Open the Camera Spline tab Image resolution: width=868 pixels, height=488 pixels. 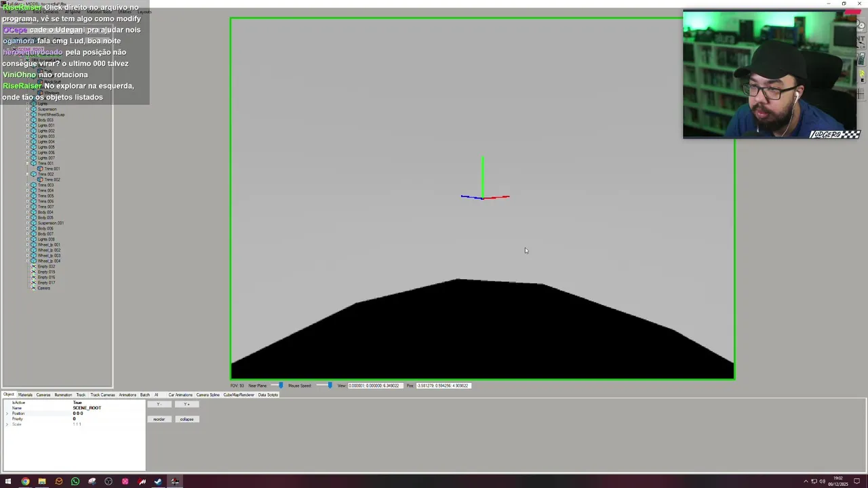pyautogui.click(x=208, y=394)
